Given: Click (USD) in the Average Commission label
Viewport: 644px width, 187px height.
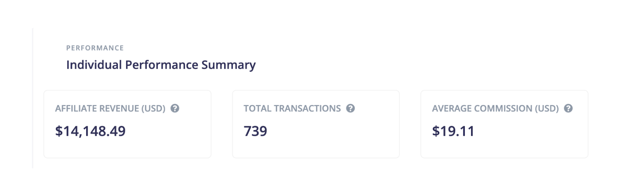Looking at the screenshot, I should point(547,109).
